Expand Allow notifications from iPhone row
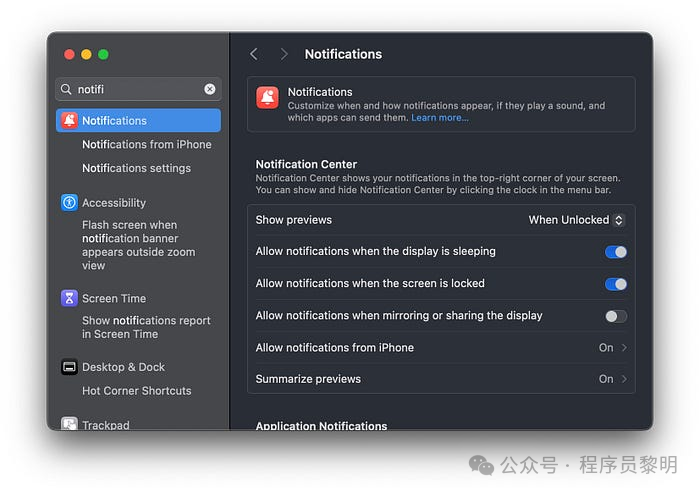700x493 pixels. coord(614,348)
